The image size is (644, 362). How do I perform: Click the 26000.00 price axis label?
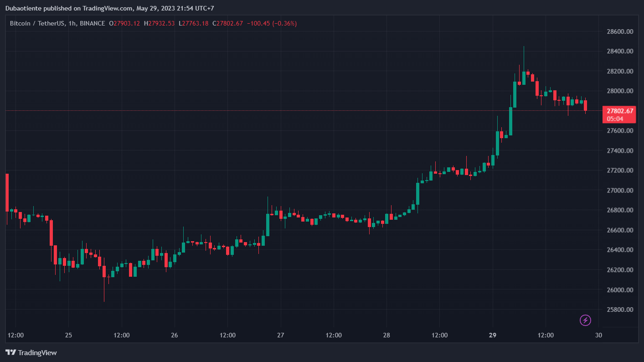pyautogui.click(x=618, y=290)
